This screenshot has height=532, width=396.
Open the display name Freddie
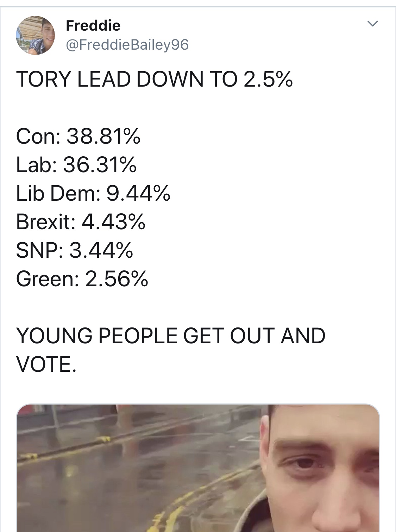pos(93,25)
